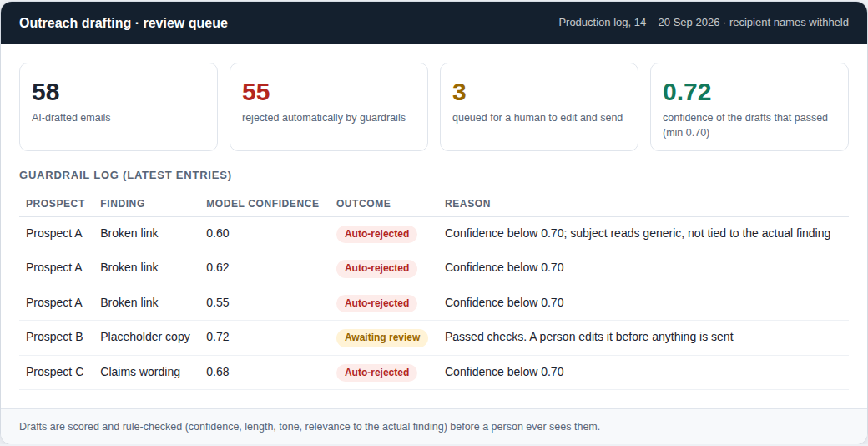Select 'Prospect A' in the 0.60 confidence row
The image size is (868, 446).
(54, 233)
